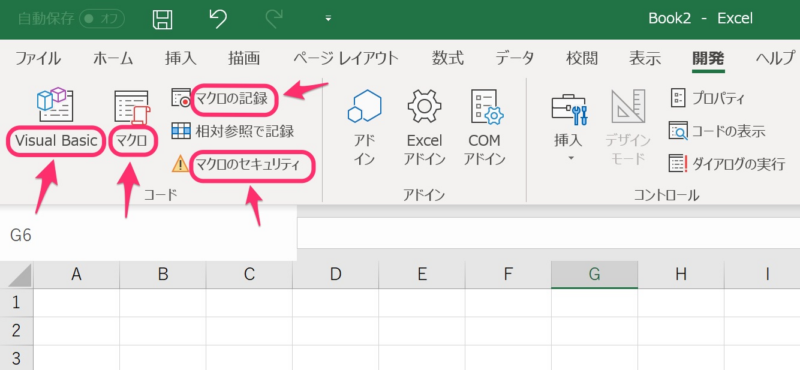Switch to the ヘルプ tab
Viewport: 800px width, 370px height.
[x=776, y=58]
